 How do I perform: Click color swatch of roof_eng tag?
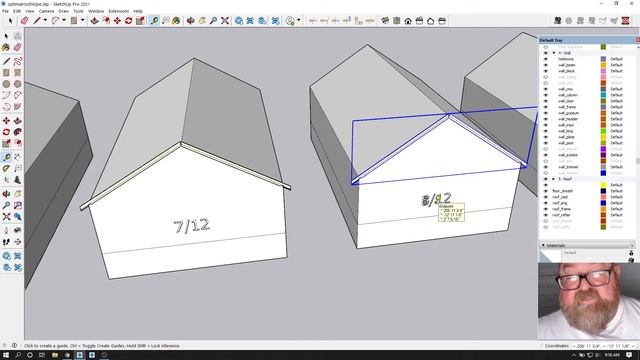(603, 203)
